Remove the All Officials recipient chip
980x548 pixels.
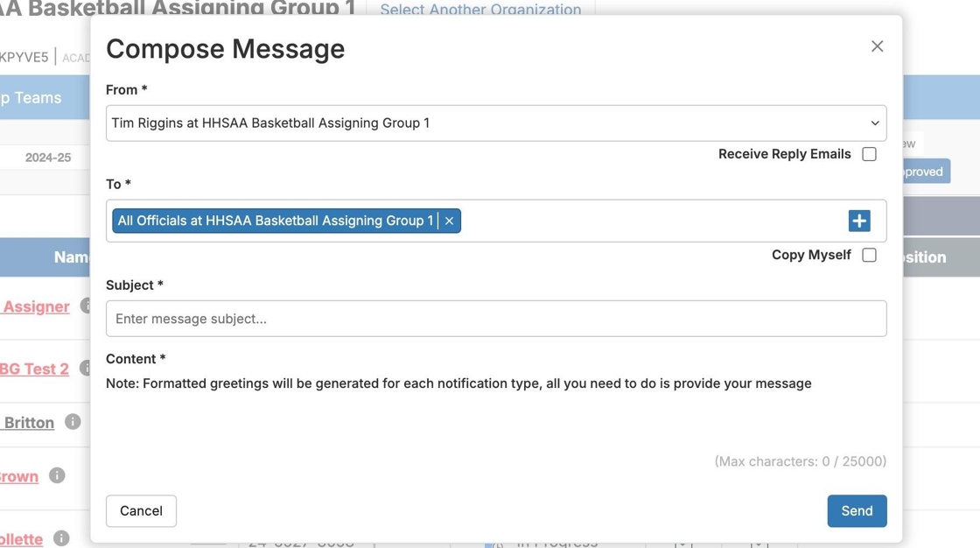[449, 221]
